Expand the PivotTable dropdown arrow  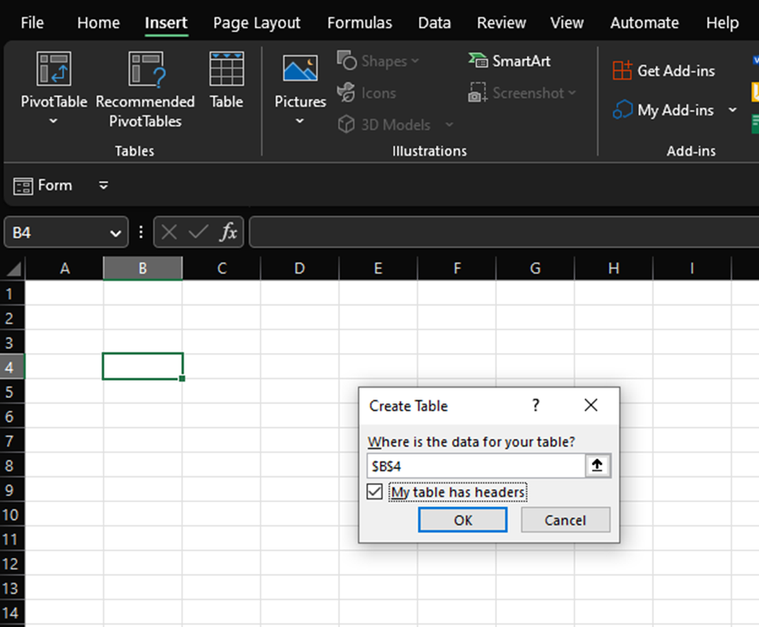[x=54, y=121]
